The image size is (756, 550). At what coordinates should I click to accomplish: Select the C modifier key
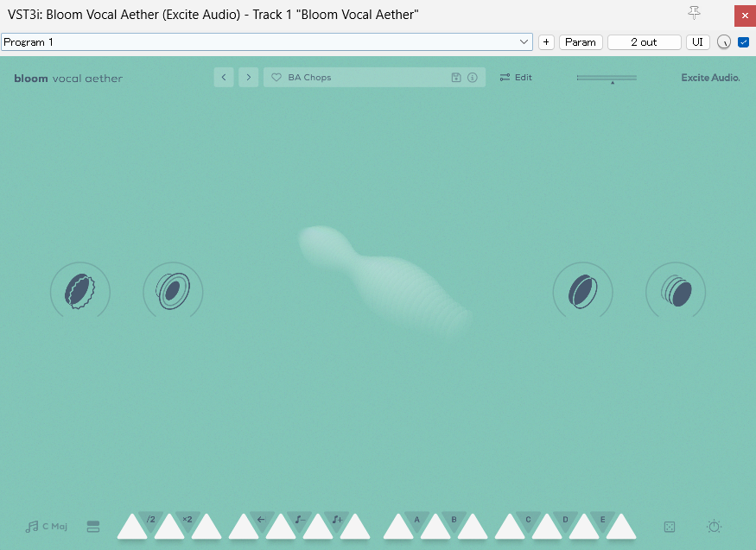coord(529,522)
